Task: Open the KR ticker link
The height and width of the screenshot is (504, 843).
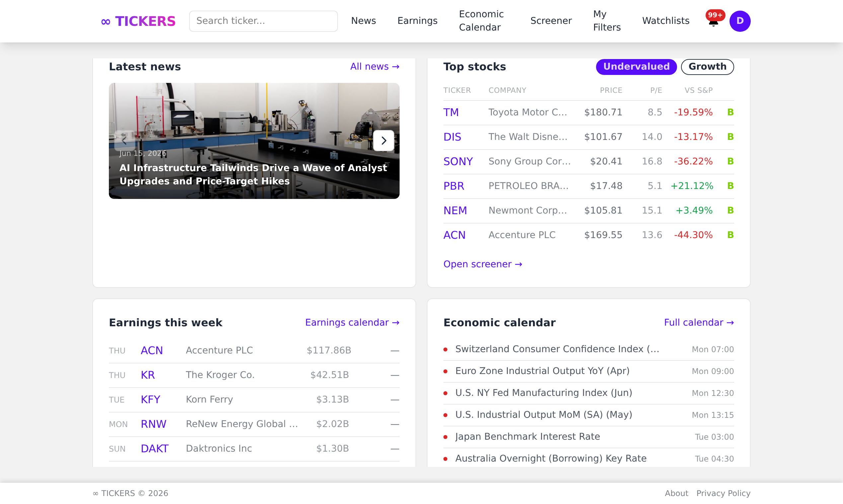Action: tap(147, 375)
